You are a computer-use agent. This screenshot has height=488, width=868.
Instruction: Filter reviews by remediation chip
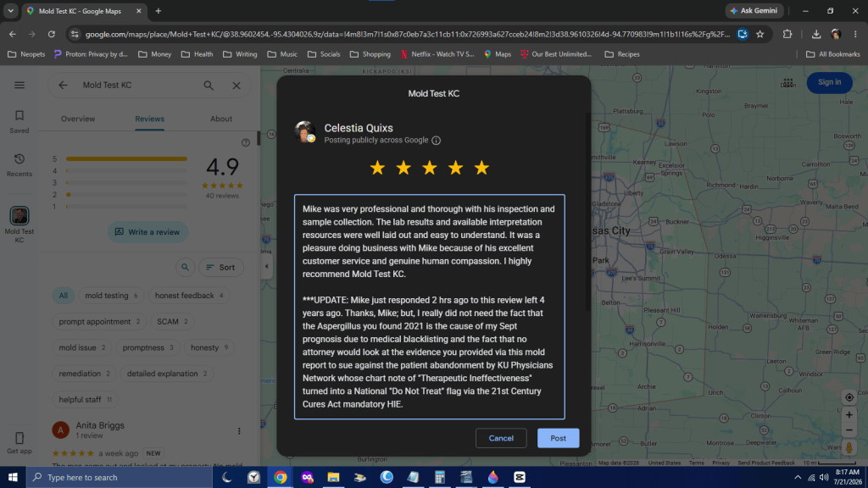click(x=84, y=374)
